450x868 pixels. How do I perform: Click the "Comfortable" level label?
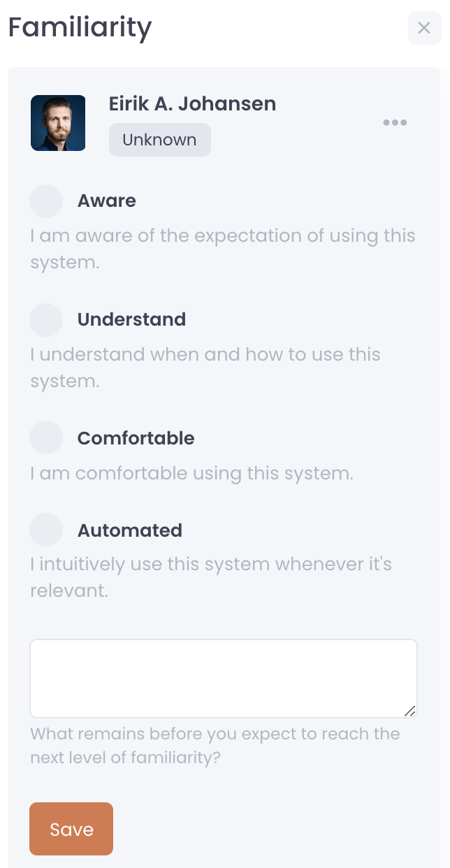point(136,439)
